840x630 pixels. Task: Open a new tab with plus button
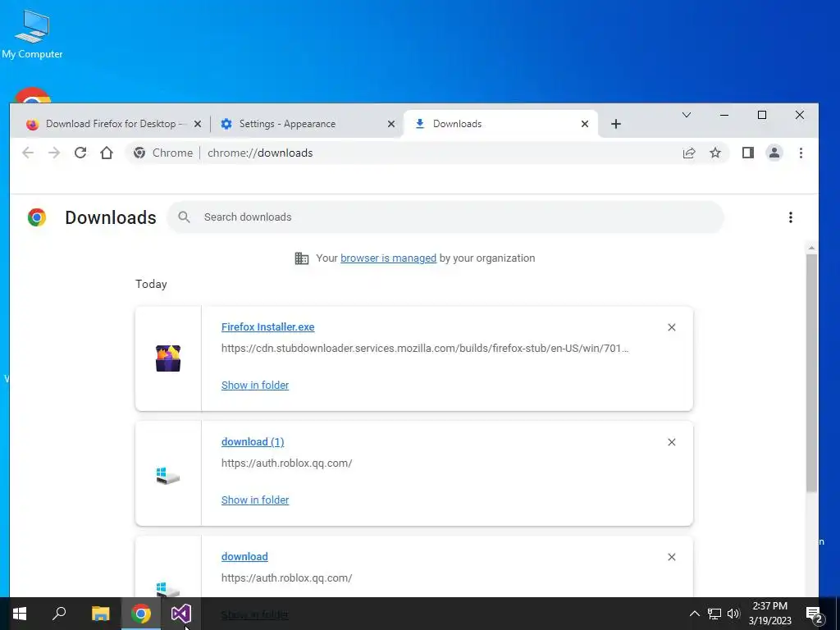tap(616, 124)
